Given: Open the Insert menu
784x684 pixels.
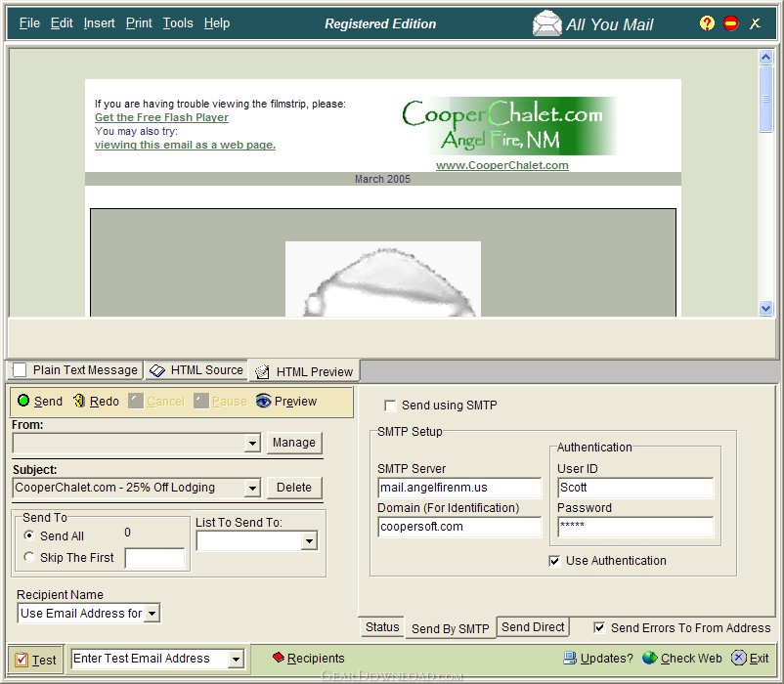Looking at the screenshot, I should pyautogui.click(x=99, y=23).
